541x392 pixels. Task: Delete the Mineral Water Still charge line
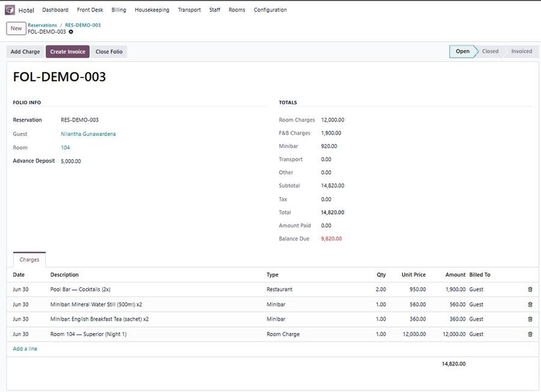tap(530, 305)
